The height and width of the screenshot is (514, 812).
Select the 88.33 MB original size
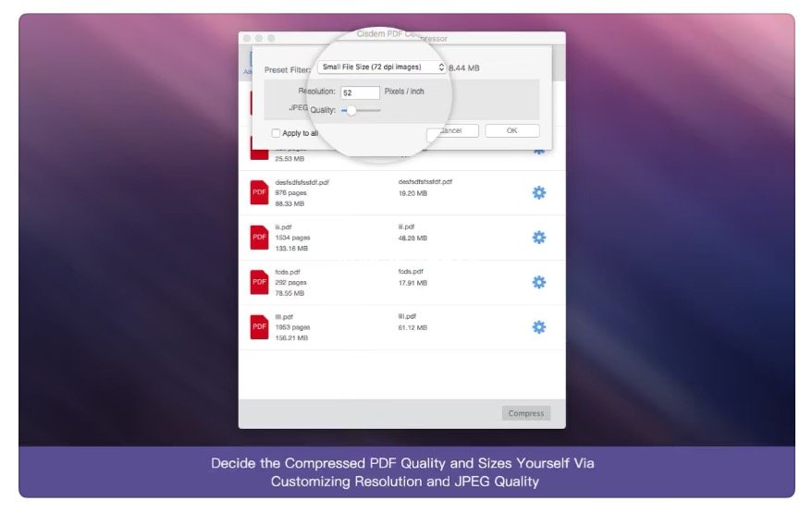click(x=289, y=203)
